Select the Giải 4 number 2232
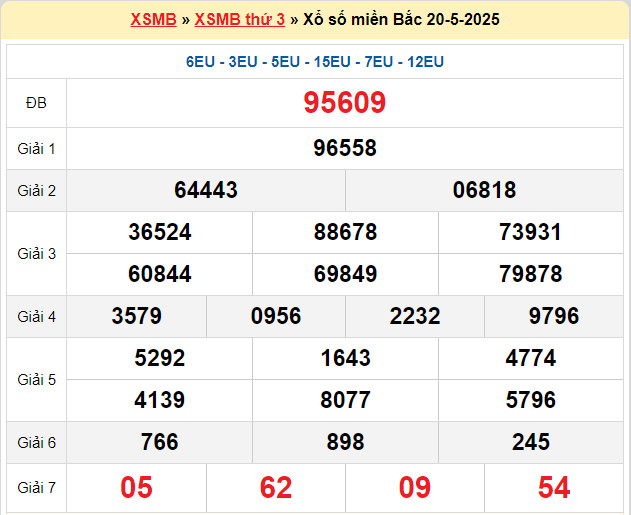The width and height of the screenshot is (631, 515). coord(415,316)
